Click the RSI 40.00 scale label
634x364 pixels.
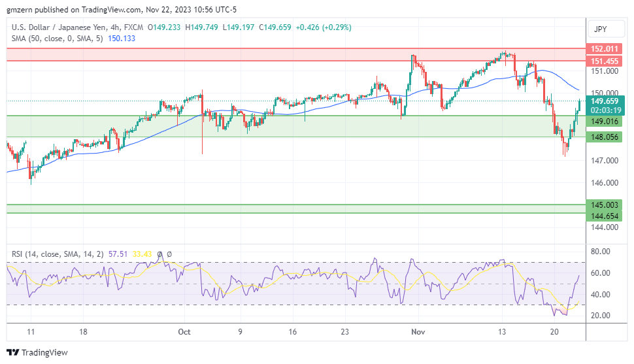(x=601, y=295)
